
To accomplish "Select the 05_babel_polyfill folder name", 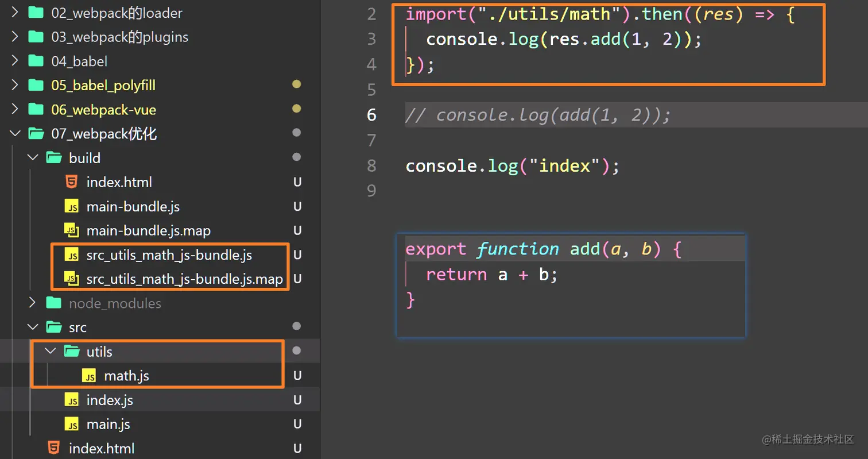I will pos(103,86).
